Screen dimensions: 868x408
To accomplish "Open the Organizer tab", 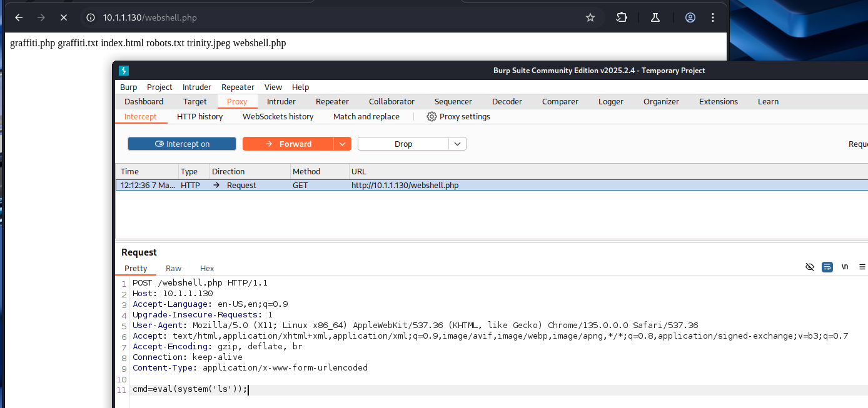I will (x=661, y=101).
